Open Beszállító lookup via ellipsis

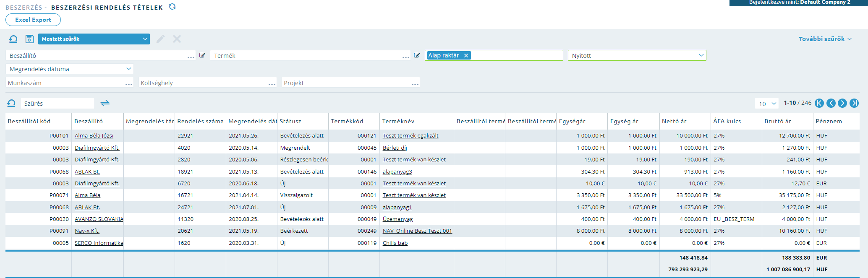point(191,57)
